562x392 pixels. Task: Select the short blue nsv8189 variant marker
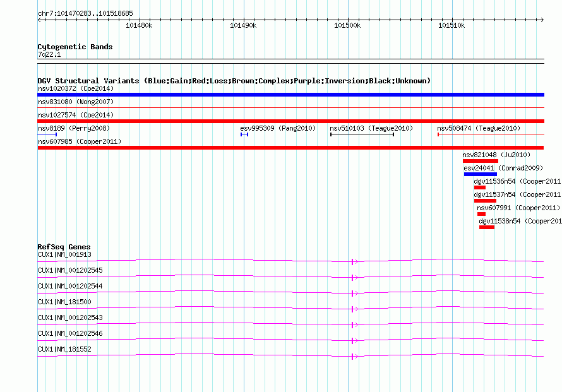(47, 134)
